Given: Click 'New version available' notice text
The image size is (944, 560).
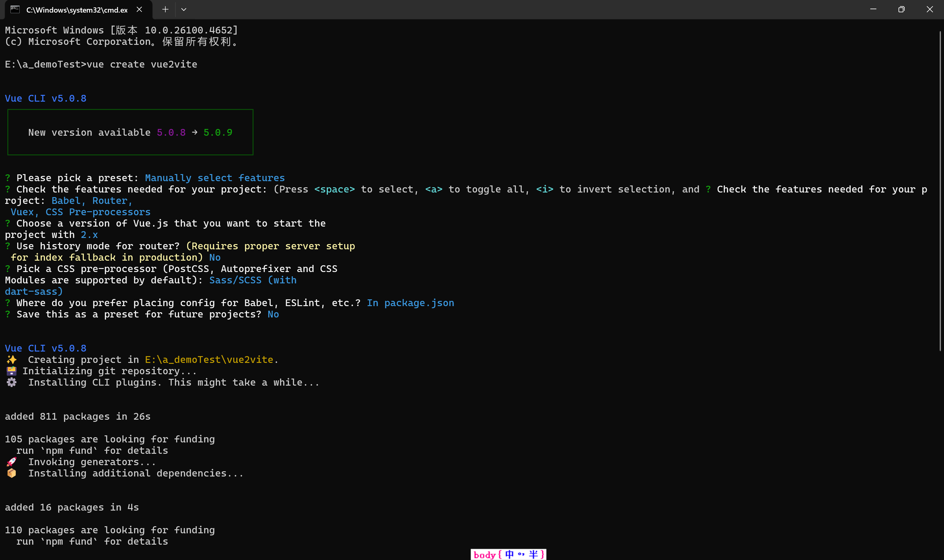Looking at the screenshot, I should click(89, 132).
